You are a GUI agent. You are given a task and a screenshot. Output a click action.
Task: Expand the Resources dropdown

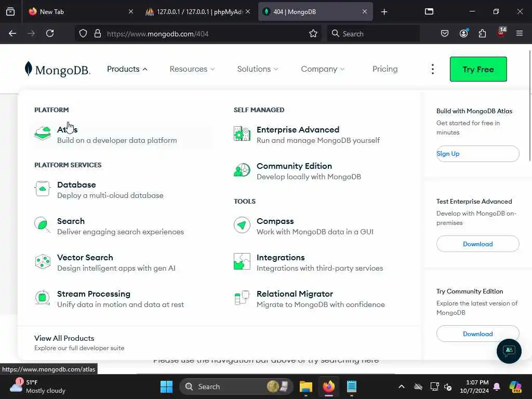[192, 69]
